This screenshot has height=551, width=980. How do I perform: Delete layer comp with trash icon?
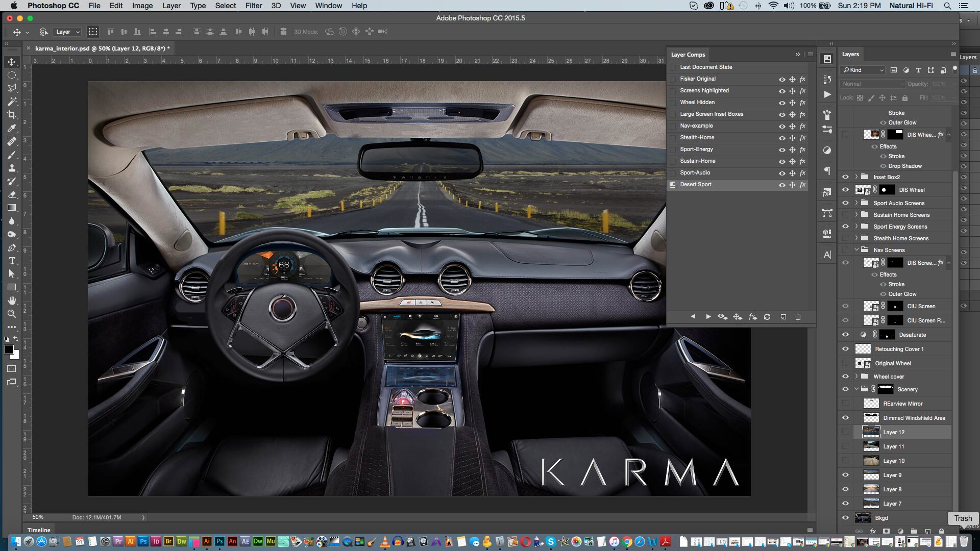pos(798,317)
